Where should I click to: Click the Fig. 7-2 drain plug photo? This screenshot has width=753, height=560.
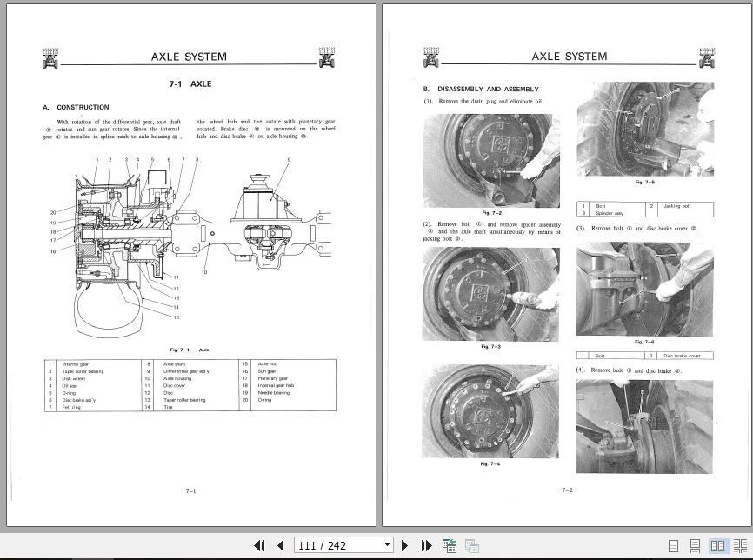coord(491,160)
